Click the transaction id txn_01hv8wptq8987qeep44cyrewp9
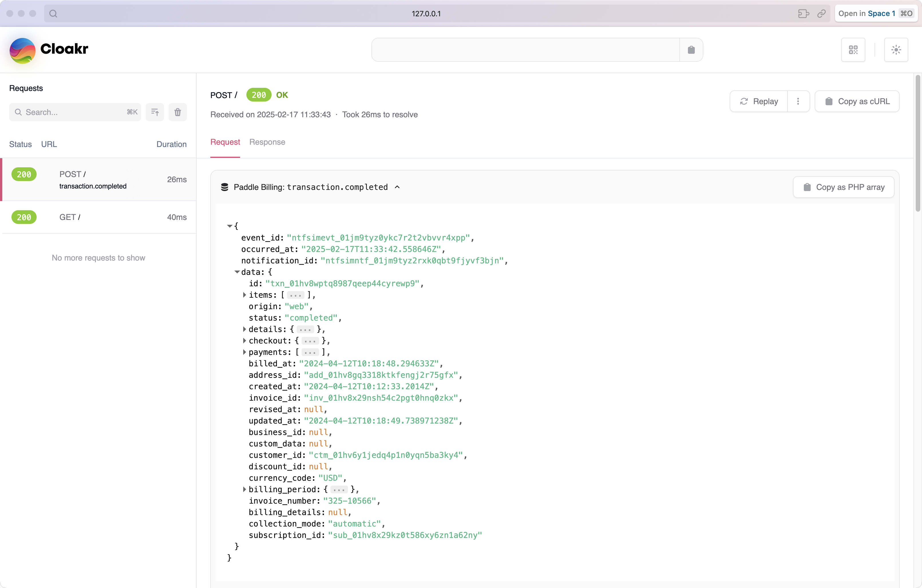The height and width of the screenshot is (588, 922). (343, 283)
